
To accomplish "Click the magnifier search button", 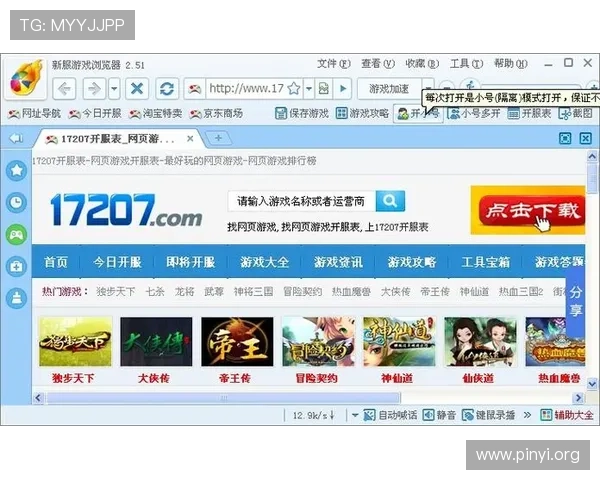I will [x=390, y=201].
